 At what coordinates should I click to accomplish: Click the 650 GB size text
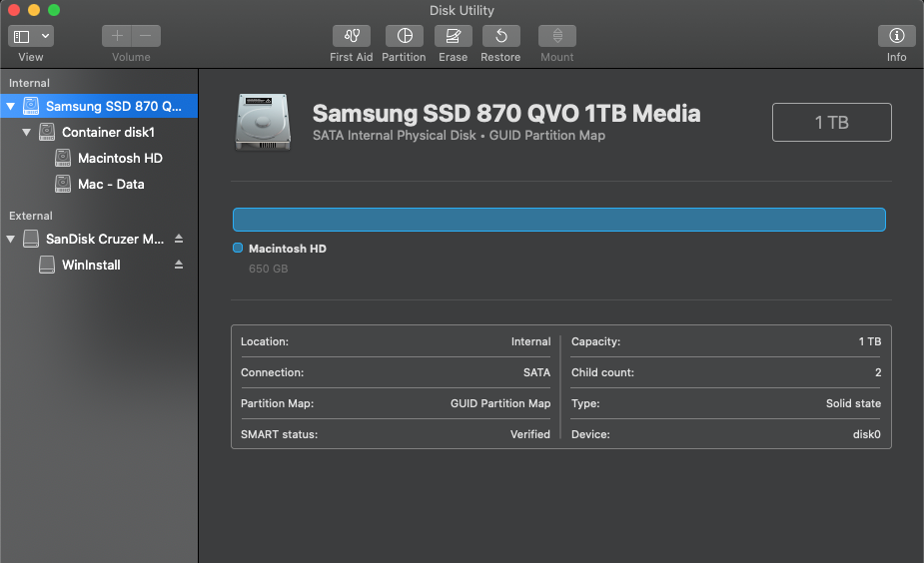tap(268, 269)
